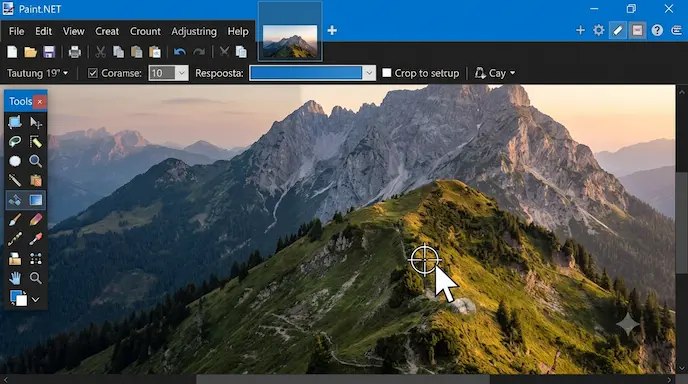
Task: Open the Edit menu
Action: pos(43,31)
